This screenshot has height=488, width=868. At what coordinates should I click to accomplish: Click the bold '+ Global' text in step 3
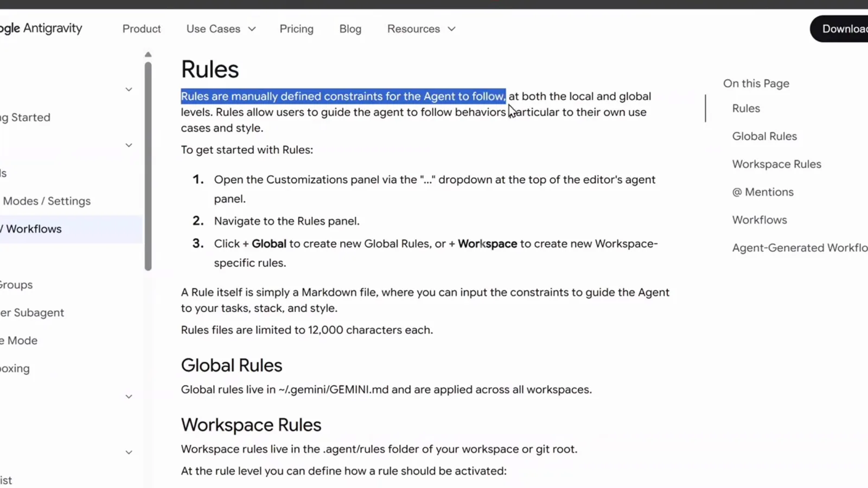(x=264, y=244)
